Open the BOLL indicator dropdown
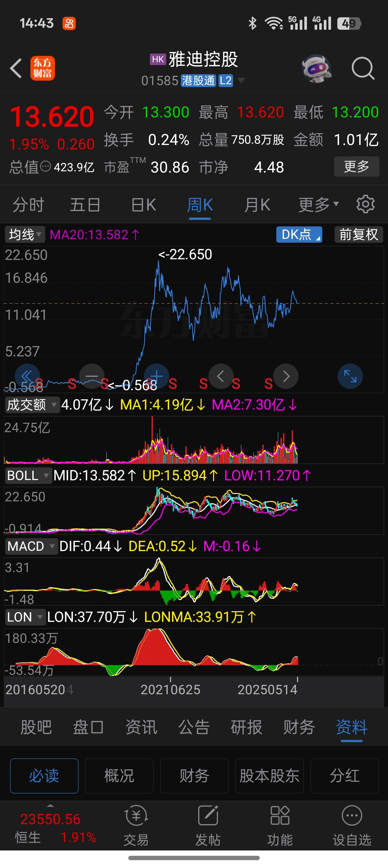 pos(28,475)
